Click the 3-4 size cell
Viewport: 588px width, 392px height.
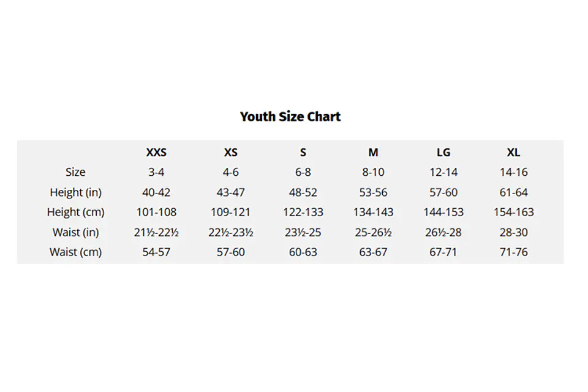point(156,172)
